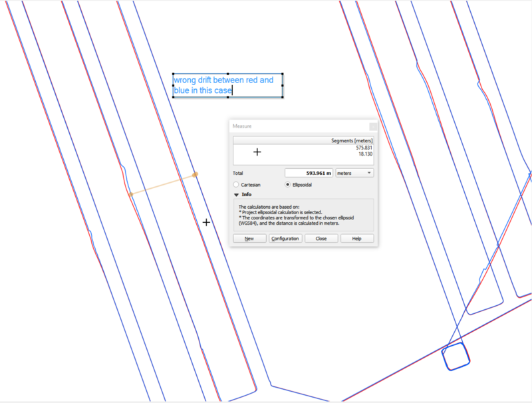The height and width of the screenshot is (403, 532).
Task: Open Help for the Measure tool
Action: coord(357,238)
